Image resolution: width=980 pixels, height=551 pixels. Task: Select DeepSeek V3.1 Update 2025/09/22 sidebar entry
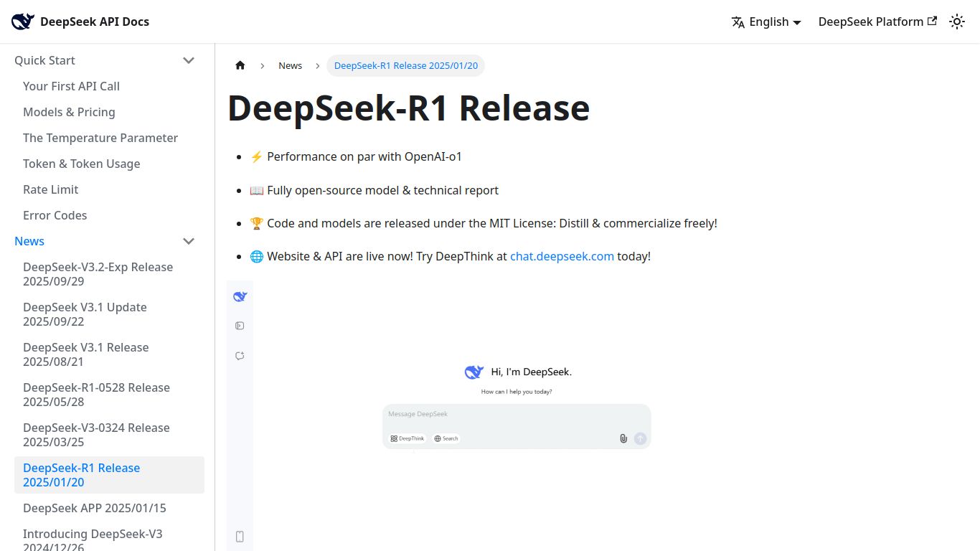coord(85,314)
